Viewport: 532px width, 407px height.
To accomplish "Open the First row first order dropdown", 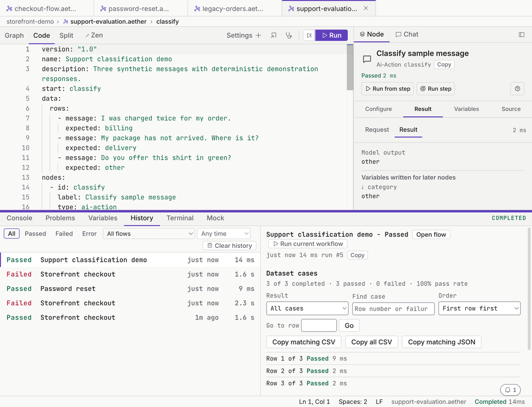I will point(479,308).
